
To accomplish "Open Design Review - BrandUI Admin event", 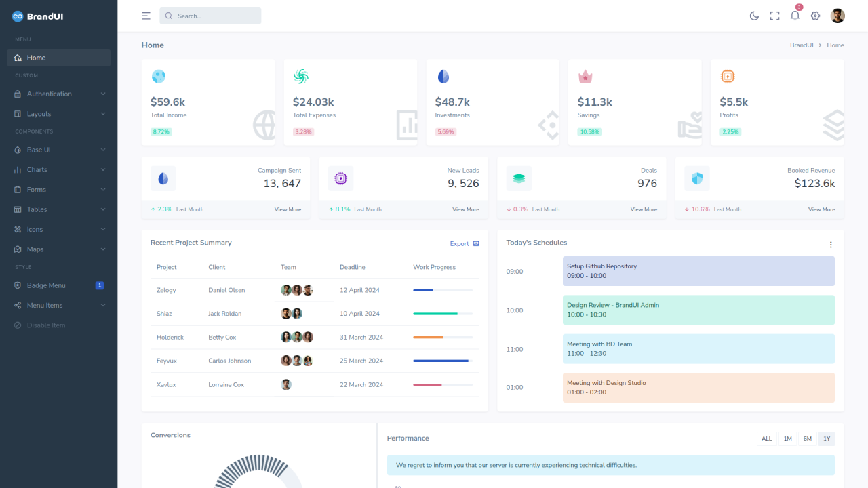I will pyautogui.click(x=698, y=310).
